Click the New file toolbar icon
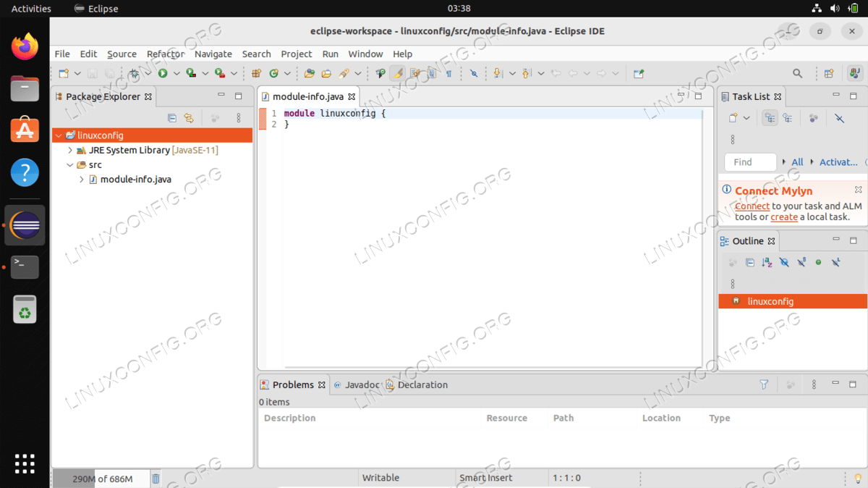Screen dimensions: 868x488 click(64, 73)
